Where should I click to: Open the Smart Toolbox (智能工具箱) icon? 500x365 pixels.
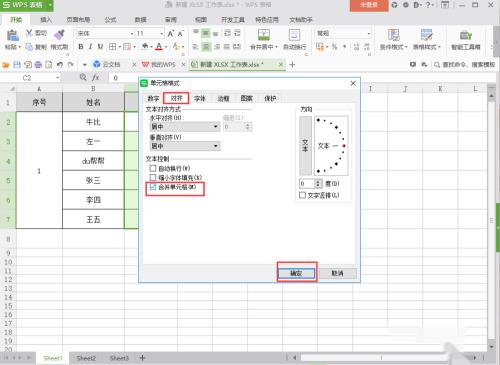tap(466, 35)
